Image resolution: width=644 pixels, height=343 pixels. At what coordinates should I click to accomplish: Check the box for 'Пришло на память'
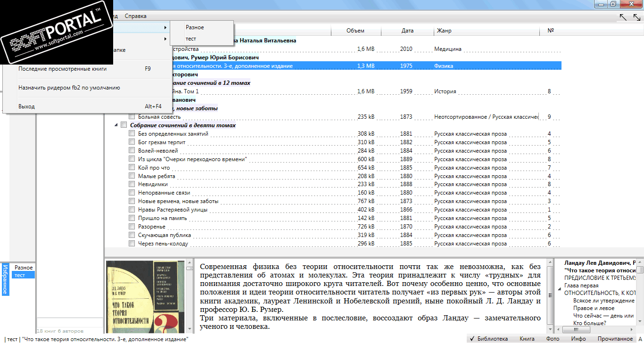pyautogui.click(x=132, y=219)
